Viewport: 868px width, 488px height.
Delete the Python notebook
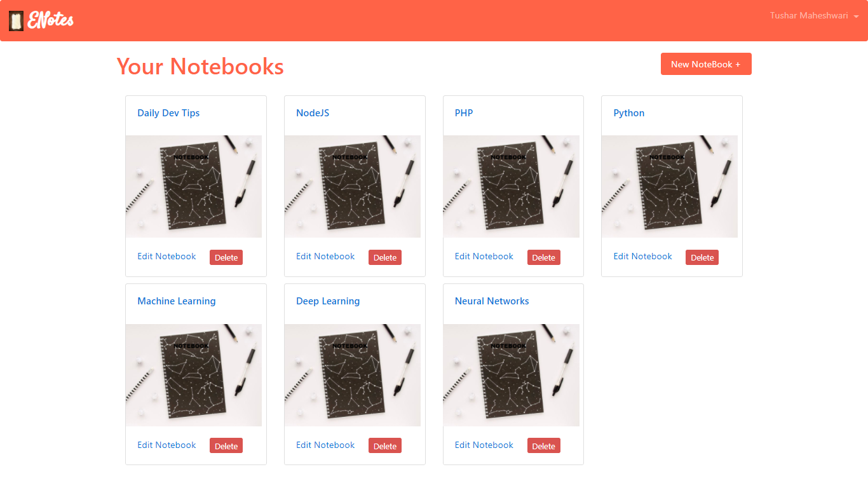(x=702, y=257)
